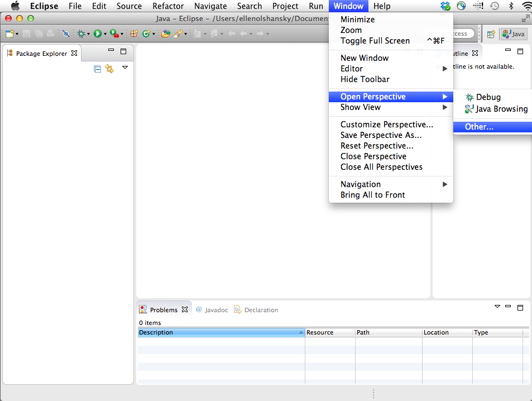Click Collapse All icon in Package Explorer
532x401 pixels.
pos(98,69)
